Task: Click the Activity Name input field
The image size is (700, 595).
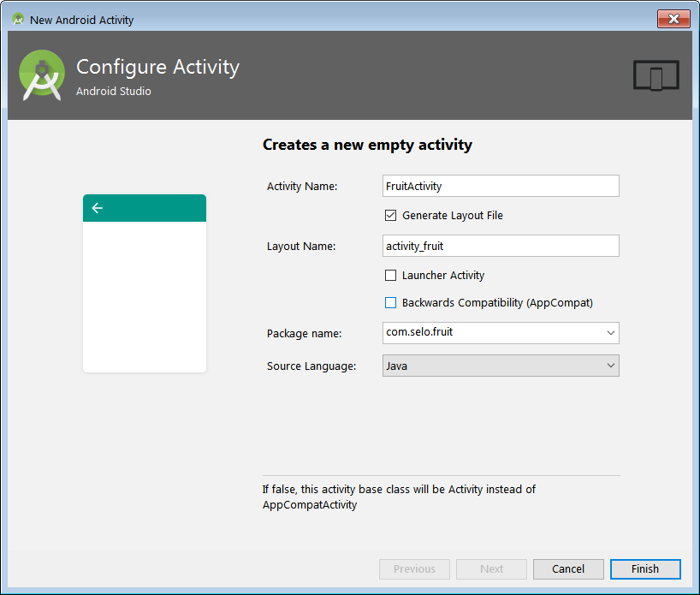Action: 501,186
